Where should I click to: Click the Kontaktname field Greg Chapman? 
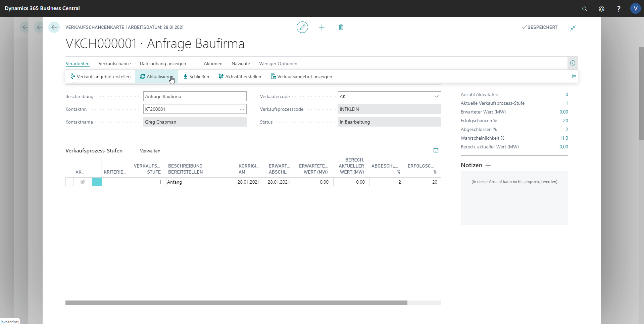[195, 122]
